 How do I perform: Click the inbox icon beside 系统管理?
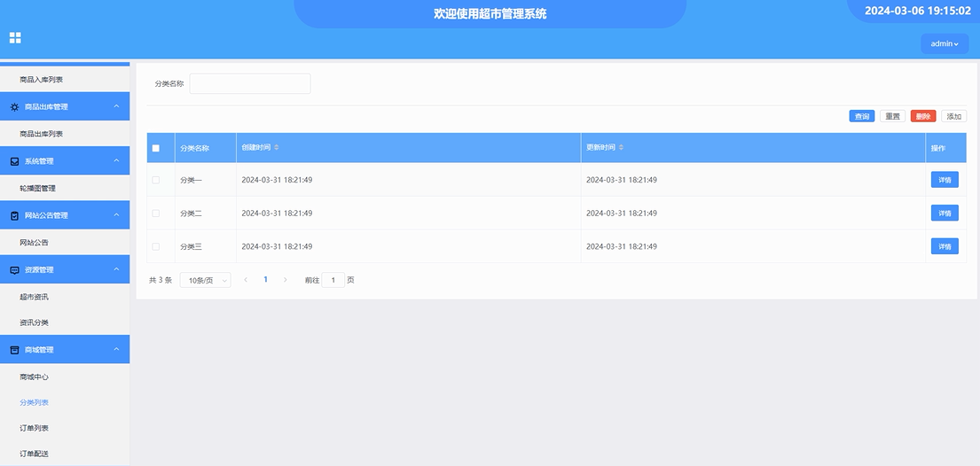point(15,161)
